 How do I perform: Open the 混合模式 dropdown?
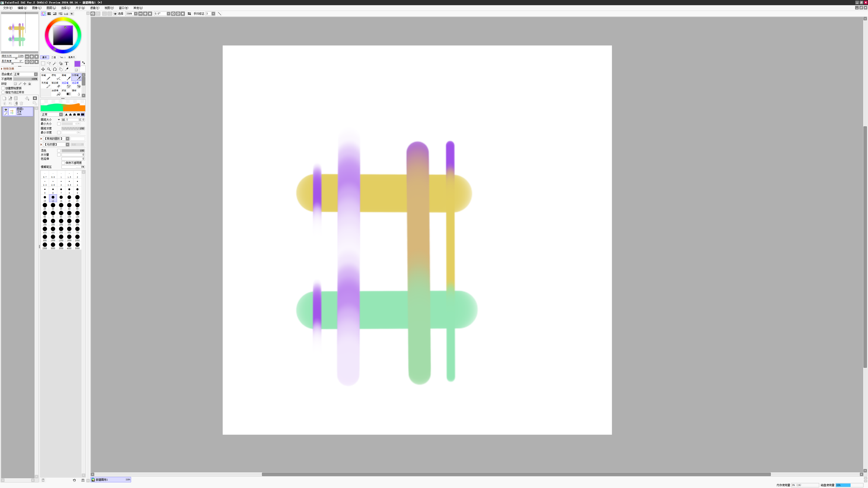(36, 74)
